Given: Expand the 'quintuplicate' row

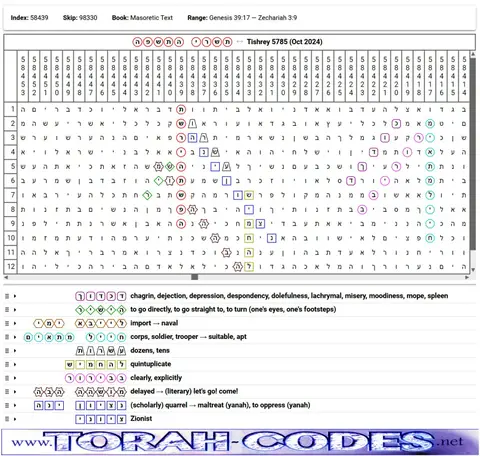Looking at the screenshot, I should [x=15, y=364].
